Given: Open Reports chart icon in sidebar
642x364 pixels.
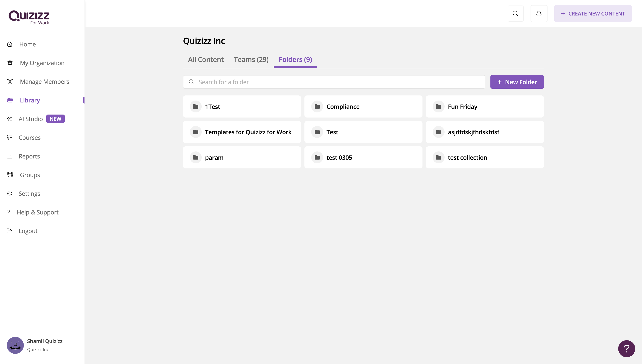Looking at the screenshot, I should click(x=10, y=156).
